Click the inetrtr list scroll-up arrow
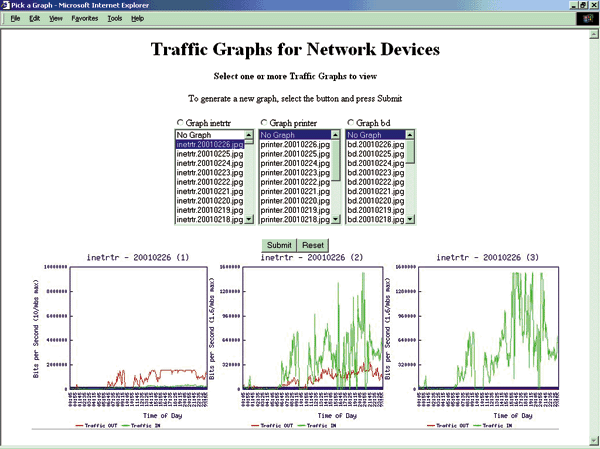Viewport: 600px width, 449px height. coord(250,135)
